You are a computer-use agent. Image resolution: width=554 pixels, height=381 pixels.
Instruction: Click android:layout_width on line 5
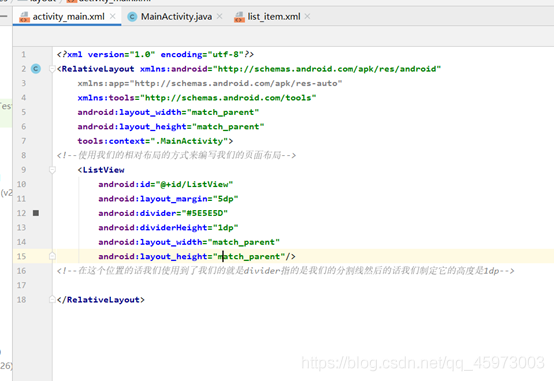tap(168, 112)
